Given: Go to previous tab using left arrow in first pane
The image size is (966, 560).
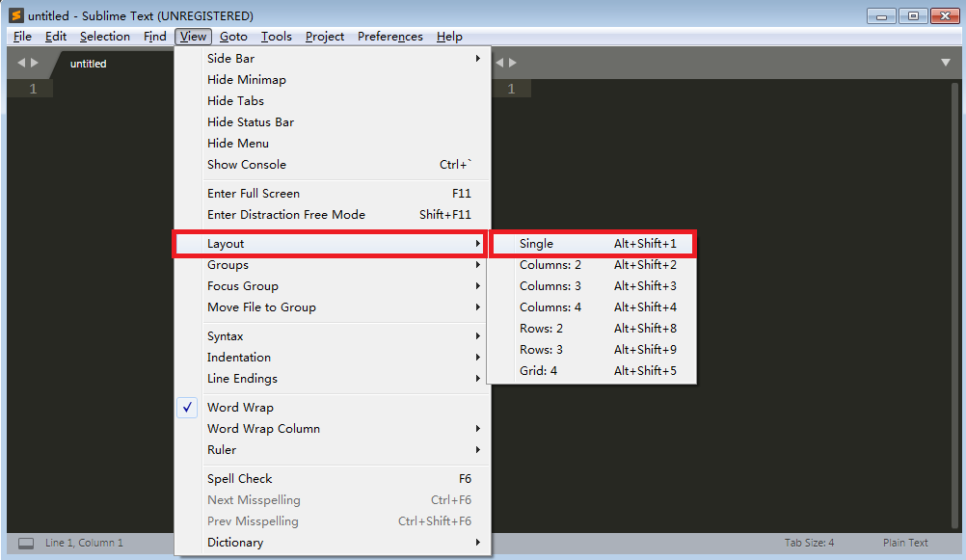Looking at the screenshot, I should [x=21, y=63].
